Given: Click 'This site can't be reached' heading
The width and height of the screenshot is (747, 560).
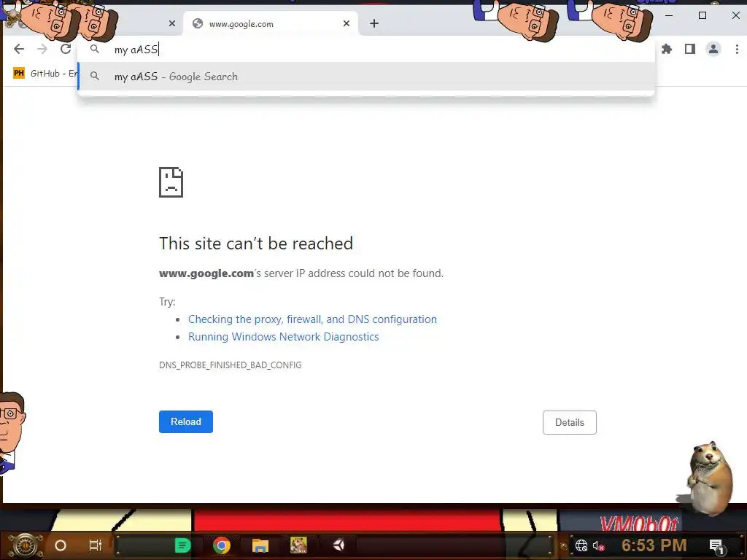Looking at the screenshot, I should coord(256,244).
